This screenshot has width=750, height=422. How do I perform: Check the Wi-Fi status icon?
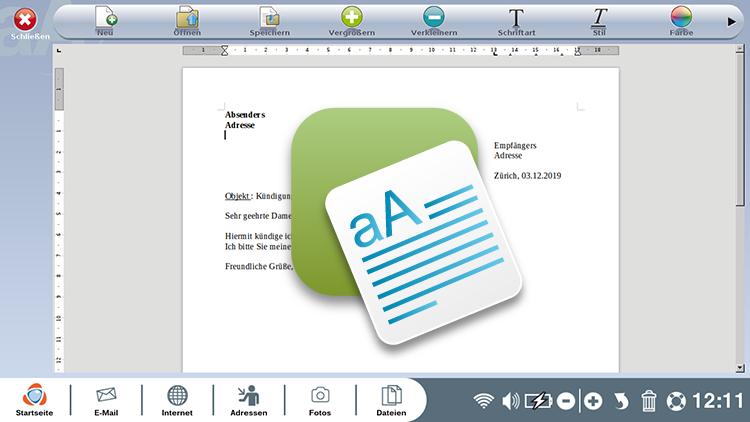[484, 400]
